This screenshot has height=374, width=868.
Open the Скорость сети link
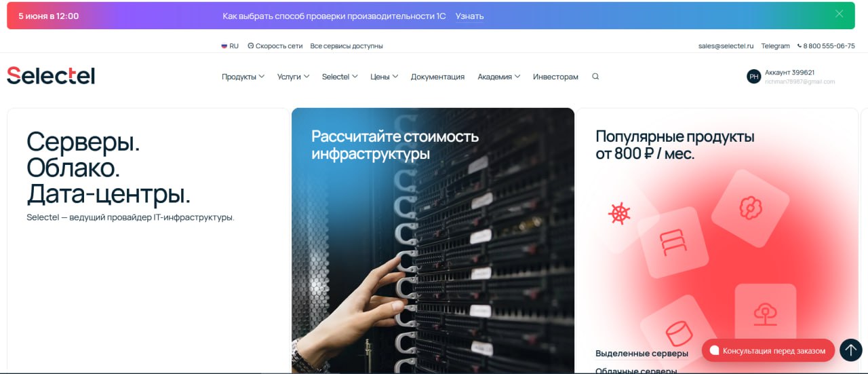(275, 46)
